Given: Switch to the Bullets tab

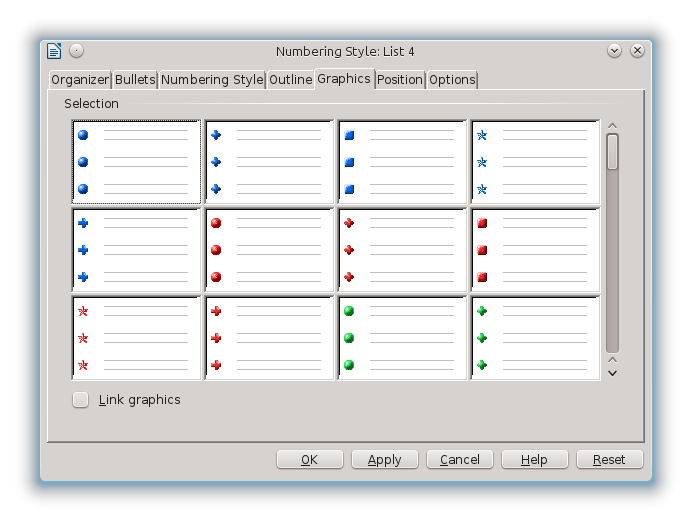Looking at the screenshot, I should click(x=135, y=80).
